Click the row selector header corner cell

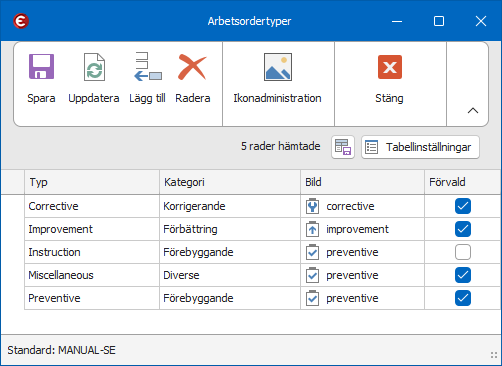[x=13, y=182]
